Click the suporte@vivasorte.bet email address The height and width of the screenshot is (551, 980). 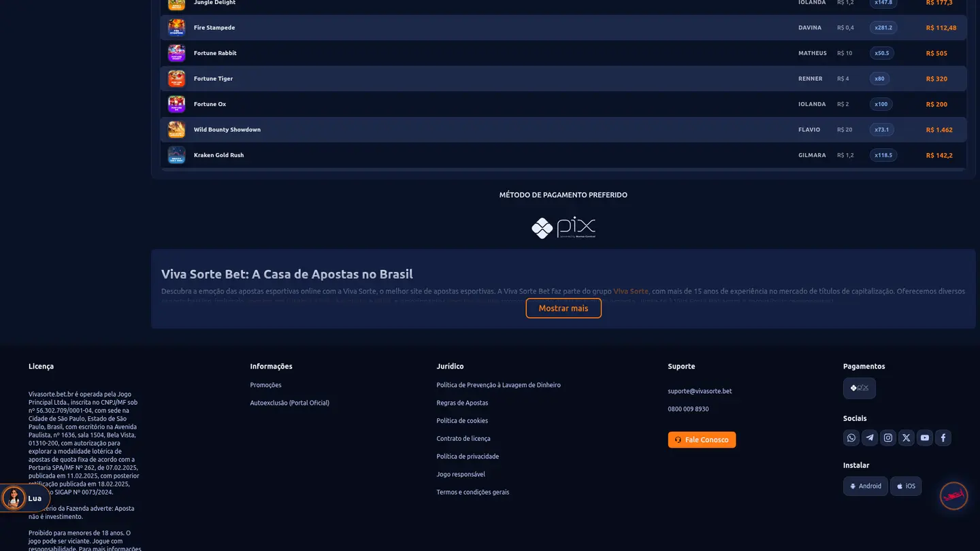[700, 391]
